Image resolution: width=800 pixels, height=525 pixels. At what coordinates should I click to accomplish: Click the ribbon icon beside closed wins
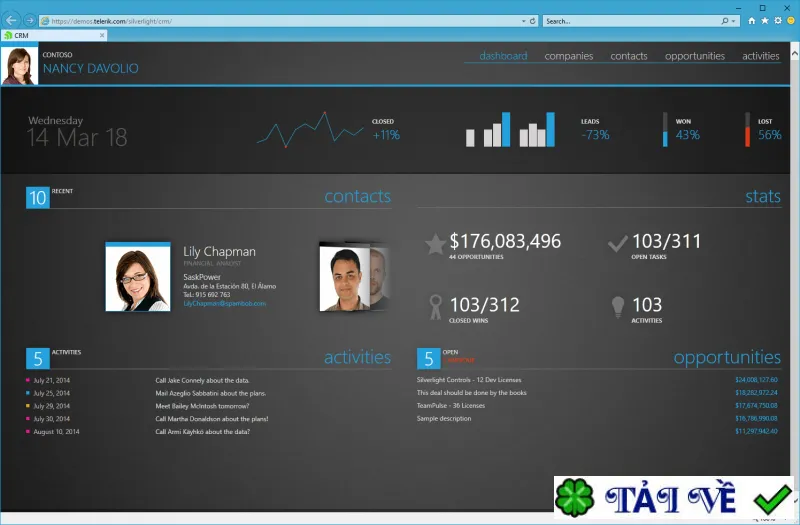coord(435,307)
